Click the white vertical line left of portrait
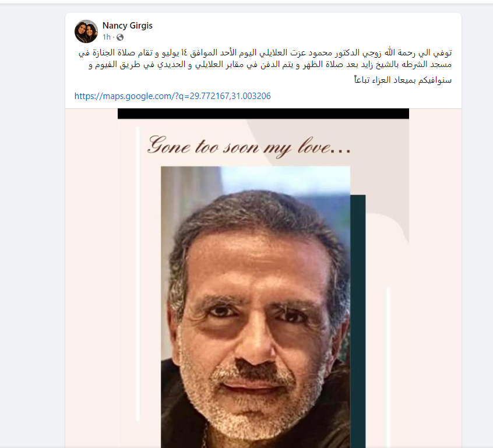The image size is (493, 448). click(x=138, y=273)
